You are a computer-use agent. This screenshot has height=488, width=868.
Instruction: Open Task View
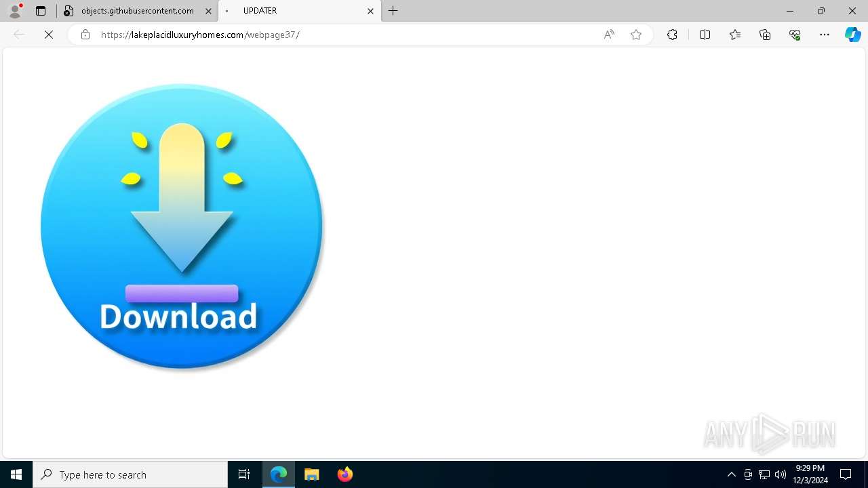coord(244,474)
